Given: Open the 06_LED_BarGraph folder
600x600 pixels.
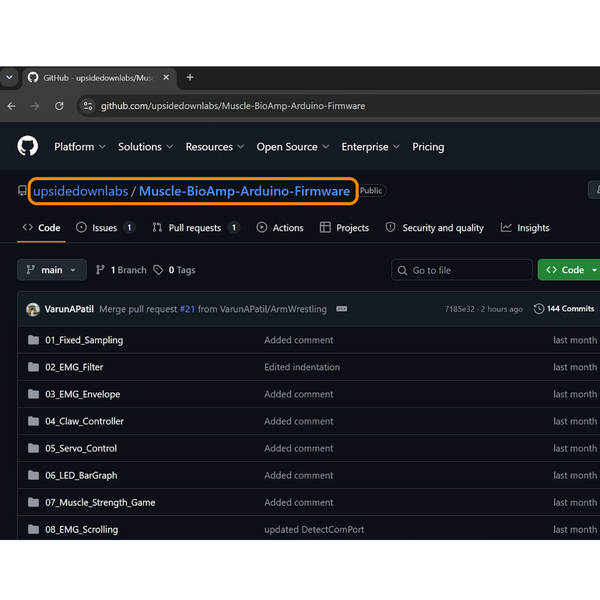Looking at the screenshot, I should (81, 475).
